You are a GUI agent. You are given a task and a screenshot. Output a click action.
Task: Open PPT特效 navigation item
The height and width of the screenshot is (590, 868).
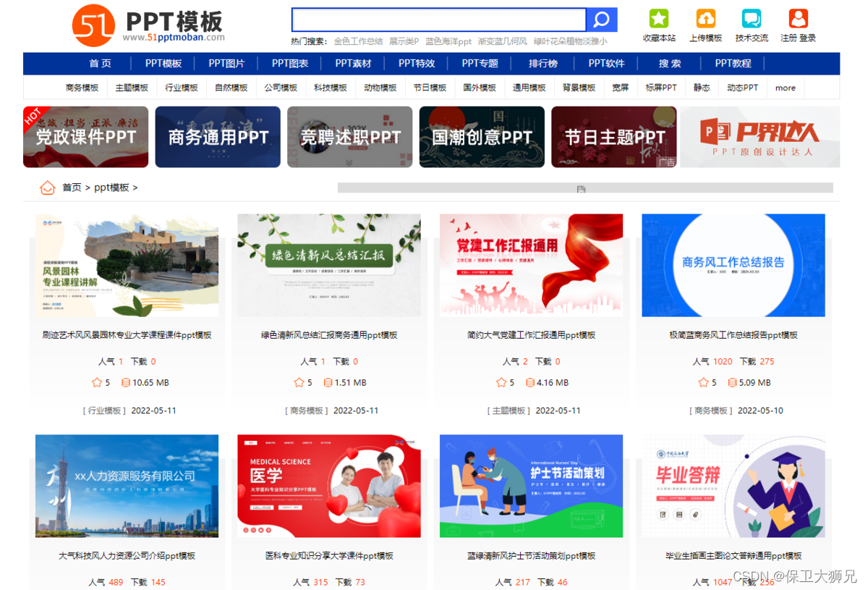tap(417, 64)
